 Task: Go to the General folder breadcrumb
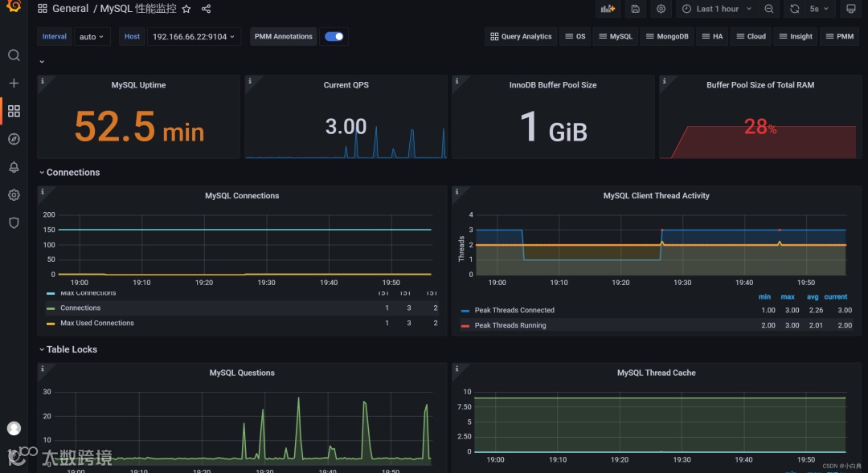tap(70, 9)
